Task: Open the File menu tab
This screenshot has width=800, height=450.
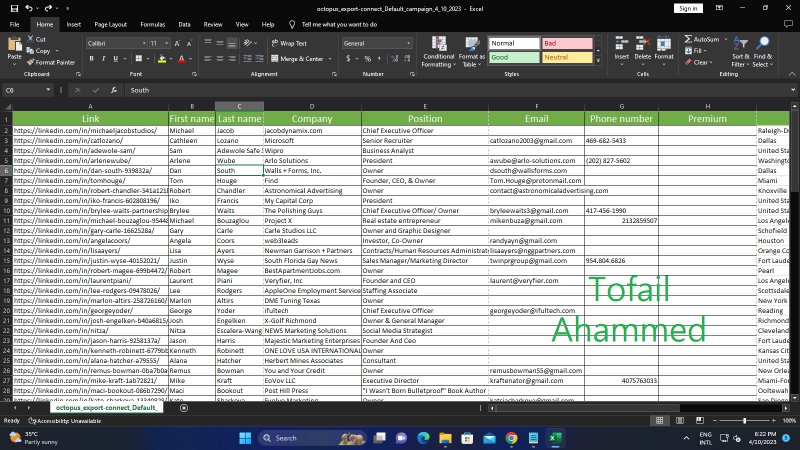Action: coord(14,24)
